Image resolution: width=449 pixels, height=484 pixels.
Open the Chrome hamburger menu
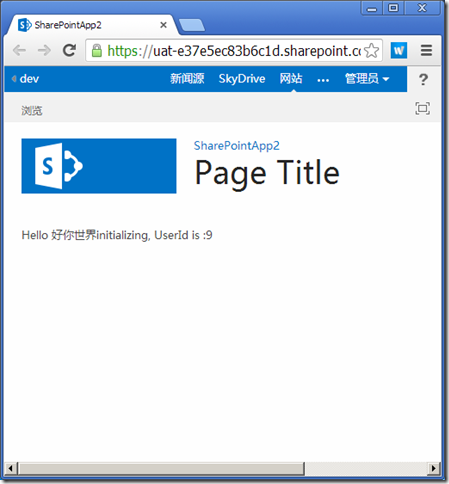426,51
